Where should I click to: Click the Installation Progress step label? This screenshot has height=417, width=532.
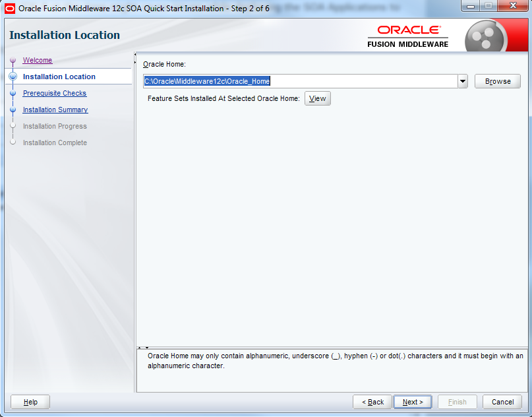[x=55, y=126]
